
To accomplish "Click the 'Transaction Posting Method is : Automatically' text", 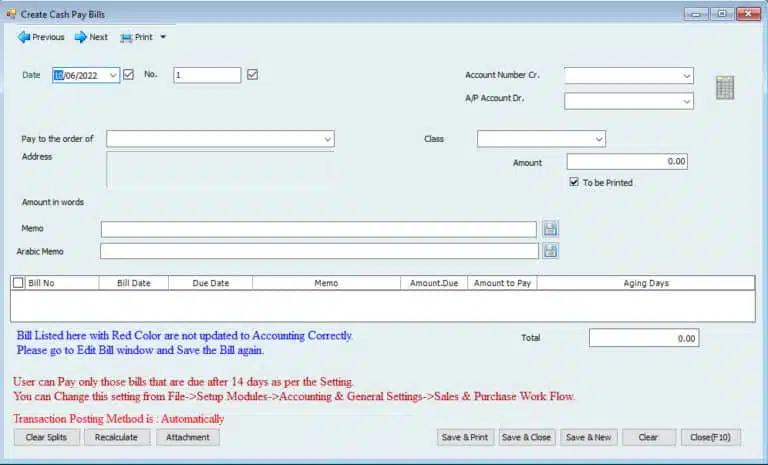I will coord(119,419).
